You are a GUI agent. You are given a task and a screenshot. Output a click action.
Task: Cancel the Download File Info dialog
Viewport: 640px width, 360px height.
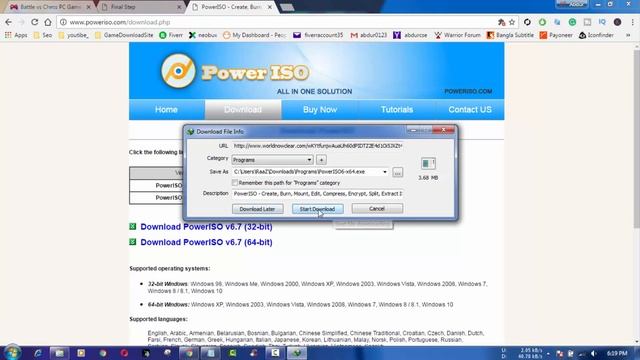click(x=377, y=209)
